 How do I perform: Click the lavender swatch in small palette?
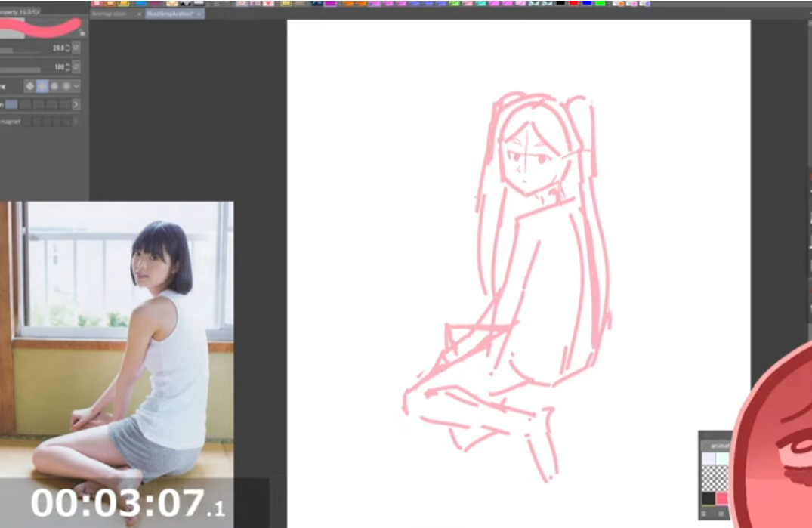click(709, 459)
